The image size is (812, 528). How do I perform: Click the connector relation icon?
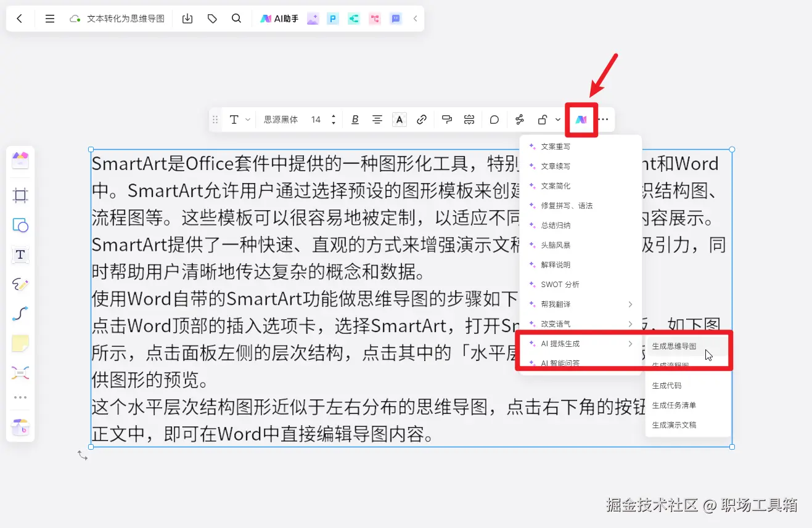point(520,120)
